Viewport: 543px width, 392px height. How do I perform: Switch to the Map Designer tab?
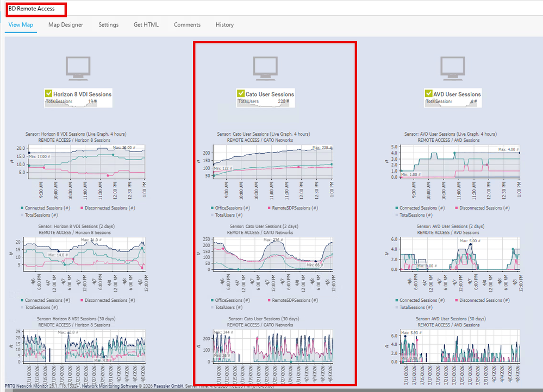point(66,25)
